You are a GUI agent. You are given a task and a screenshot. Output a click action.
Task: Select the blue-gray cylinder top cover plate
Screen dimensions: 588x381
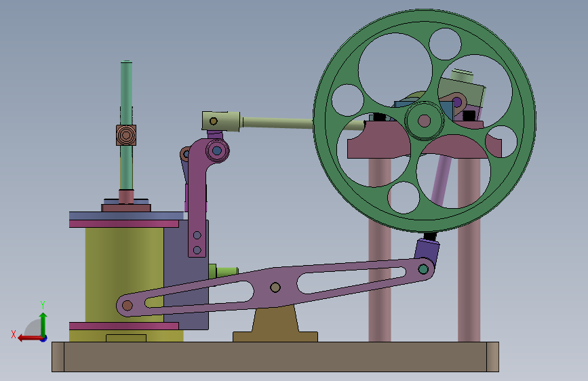126,216
